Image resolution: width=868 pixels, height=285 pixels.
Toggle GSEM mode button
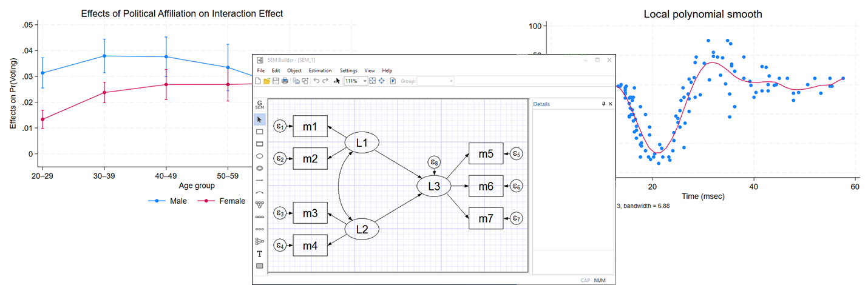point(260,105)
